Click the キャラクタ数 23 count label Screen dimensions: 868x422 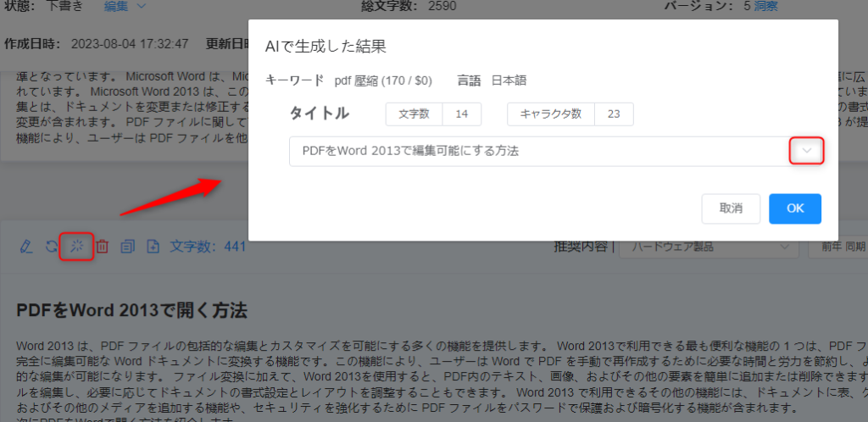570,114
